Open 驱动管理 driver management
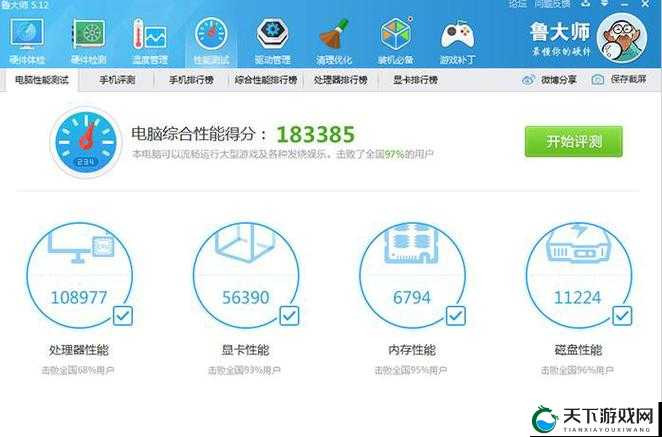 coord(273,41)
